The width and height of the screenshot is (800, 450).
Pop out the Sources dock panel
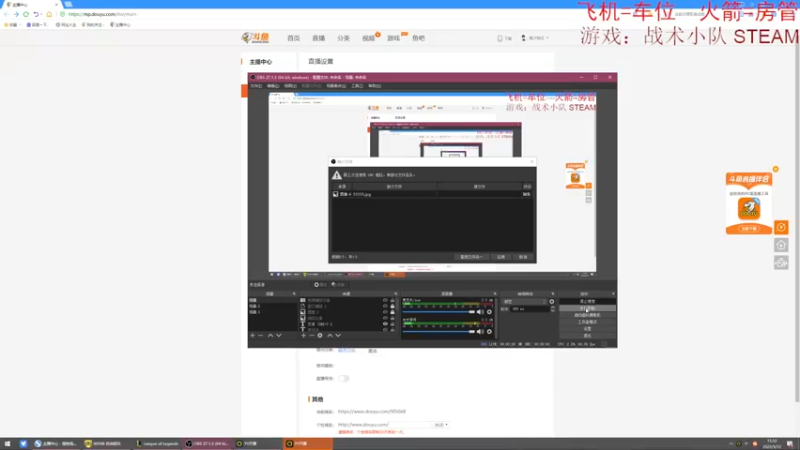[x=395, y=294]
